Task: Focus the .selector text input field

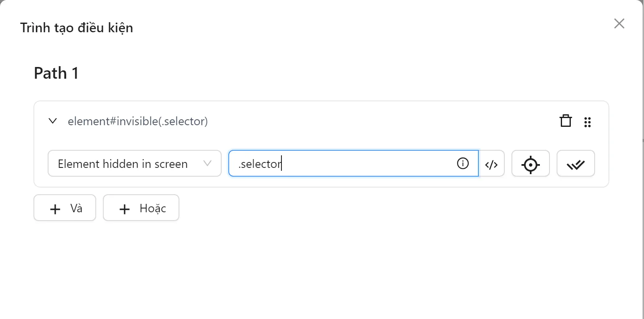Action: (x=343, y=164)
